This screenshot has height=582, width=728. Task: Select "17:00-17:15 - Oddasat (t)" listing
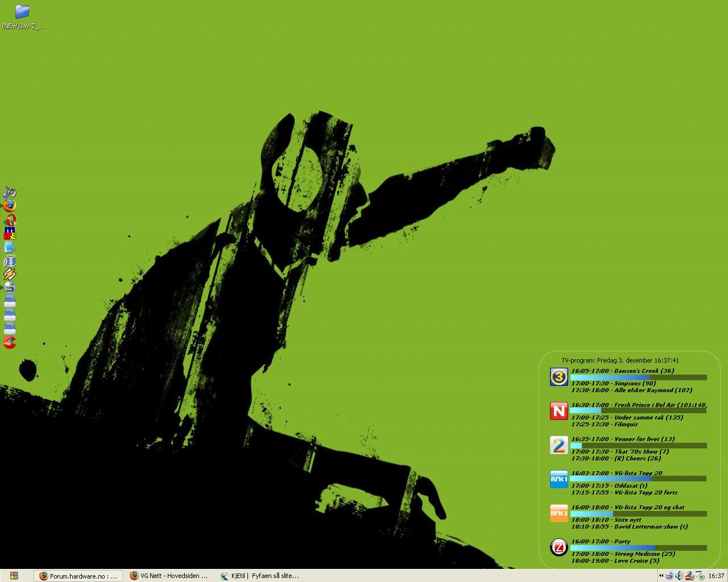point(609,486)
